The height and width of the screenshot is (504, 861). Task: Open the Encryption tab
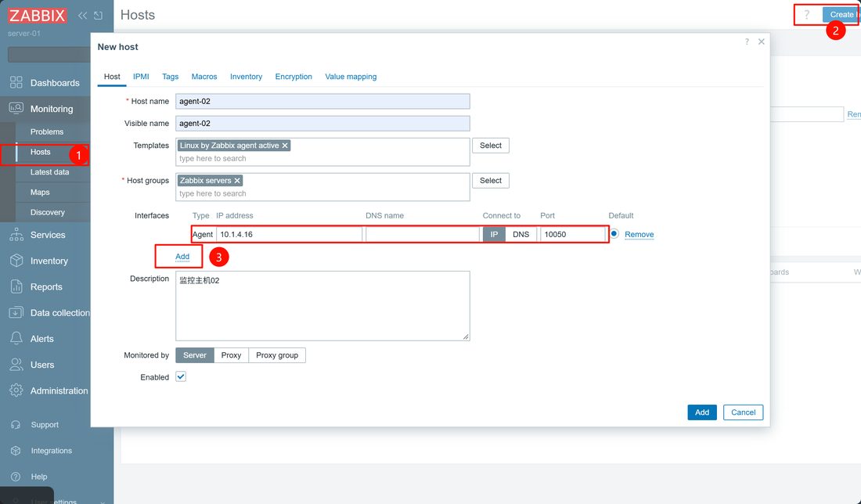click(x=294, y=77)
